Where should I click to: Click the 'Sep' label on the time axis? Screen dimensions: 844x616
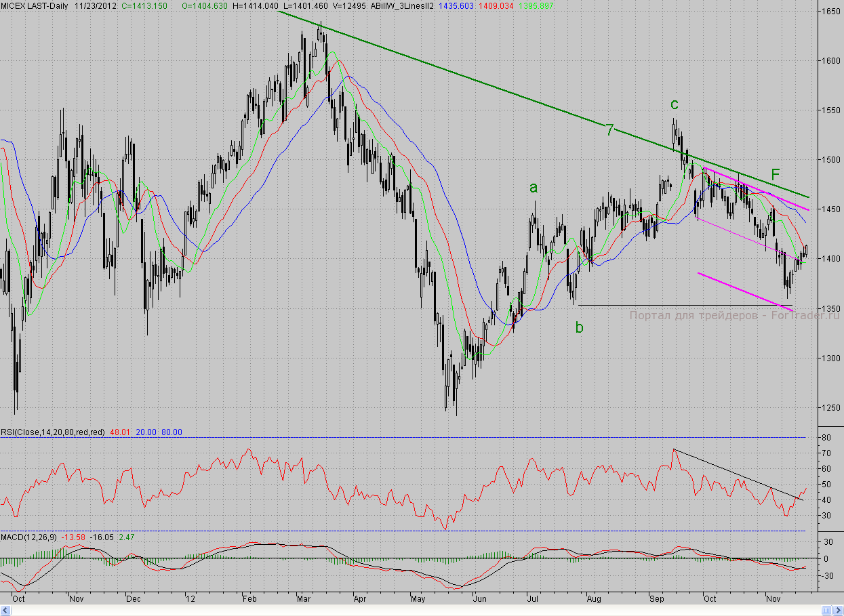point(656,600)
